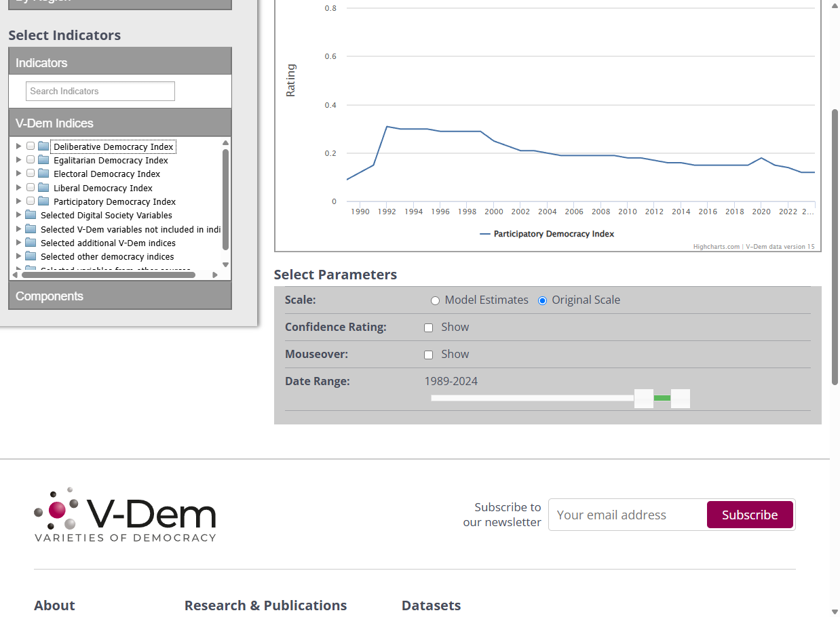Click the Participatory Democracy Index folder icon
Screen dimensions: 840x617
43,201
